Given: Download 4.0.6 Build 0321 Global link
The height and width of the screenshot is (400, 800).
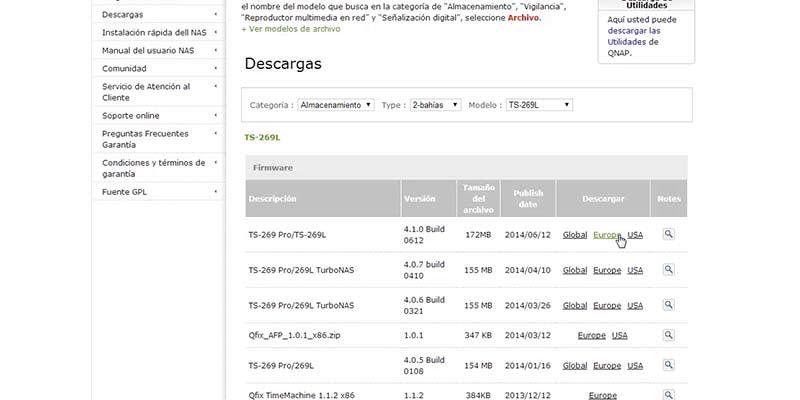Looking at the screenshot, I should tap(575, 305).
